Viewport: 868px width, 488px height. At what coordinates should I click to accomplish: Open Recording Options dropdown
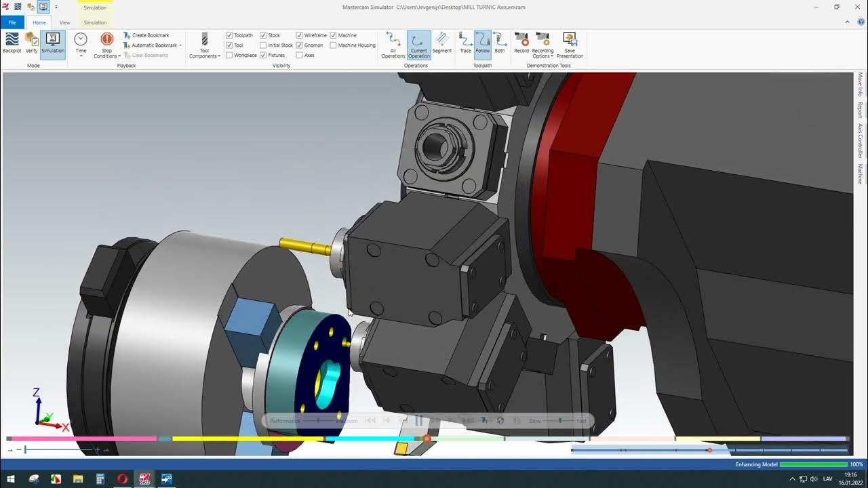(x=542, y=45)
